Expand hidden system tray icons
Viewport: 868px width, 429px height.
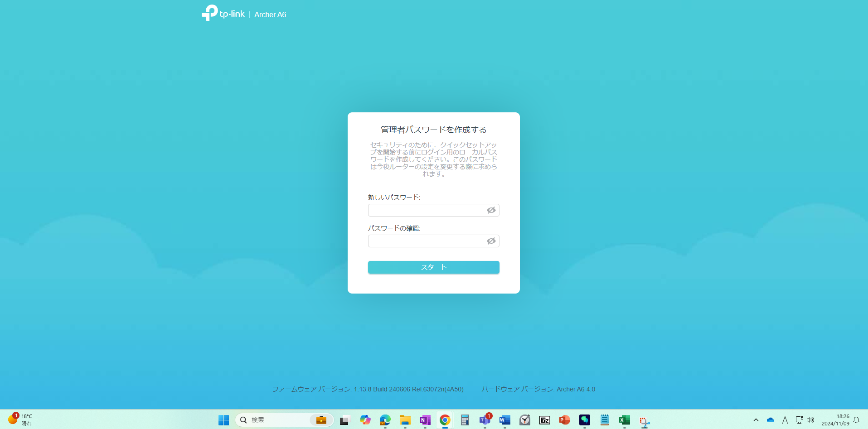click(x=756, y=420)
